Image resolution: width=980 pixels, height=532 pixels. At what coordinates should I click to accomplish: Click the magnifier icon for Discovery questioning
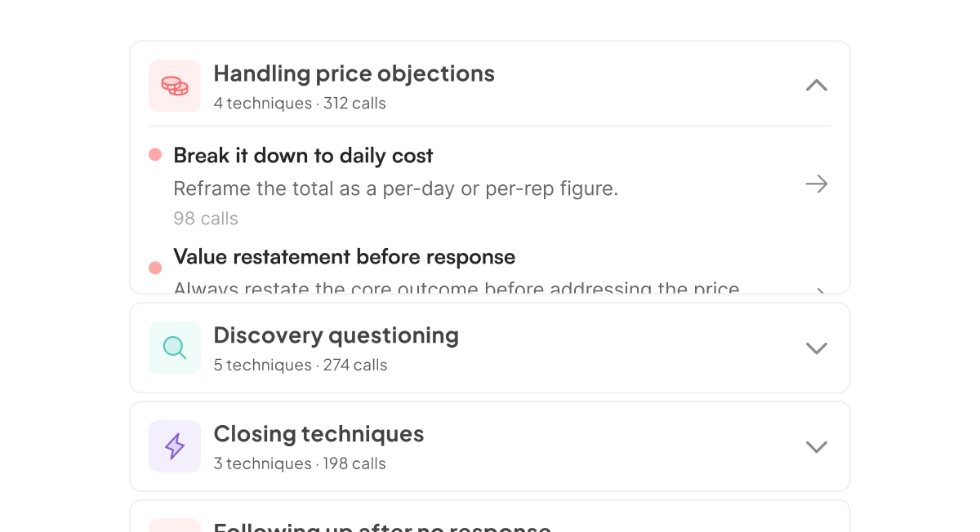(x=175, y=348)
